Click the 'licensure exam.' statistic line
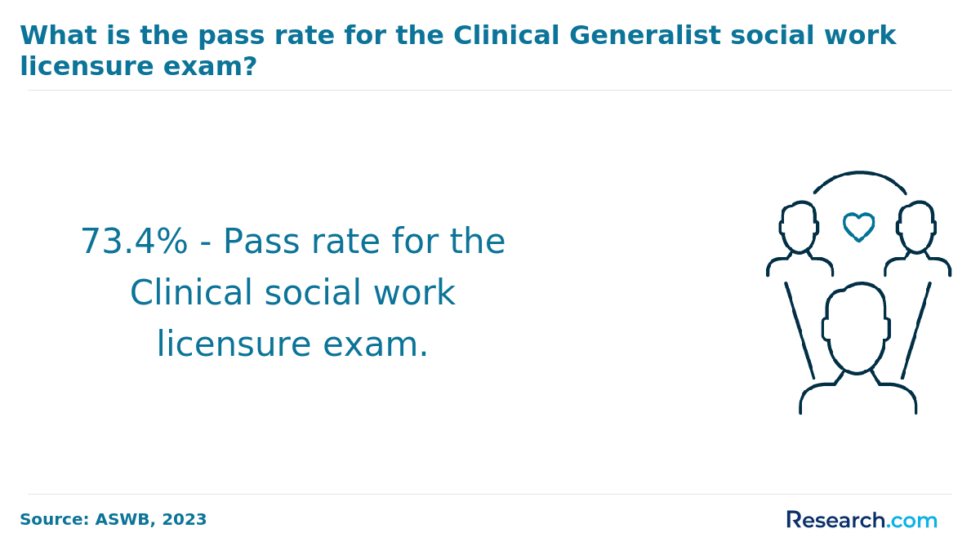Viewport: 980px width, 555px height. (x=292, y=344)
